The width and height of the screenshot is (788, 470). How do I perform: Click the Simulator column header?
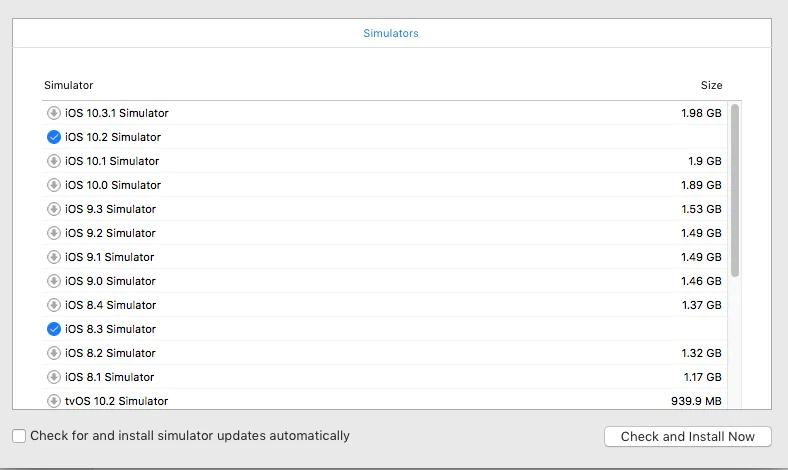(69, 85)
